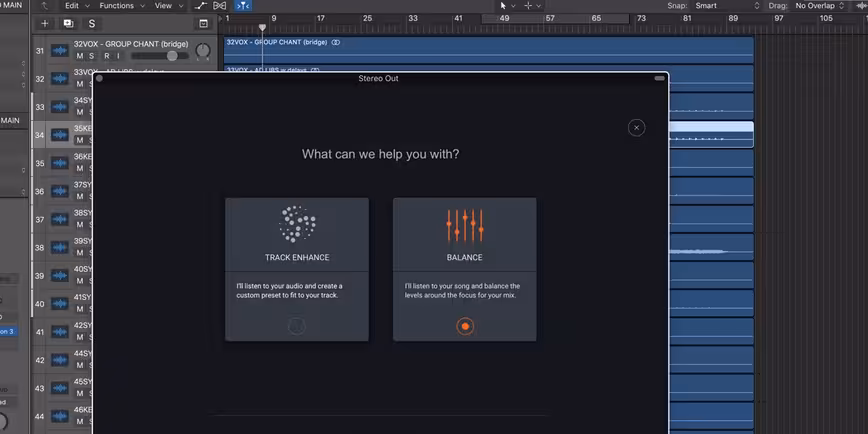Click the back arrow beside Edit menu
868x434 pixels.
[45, 6]
